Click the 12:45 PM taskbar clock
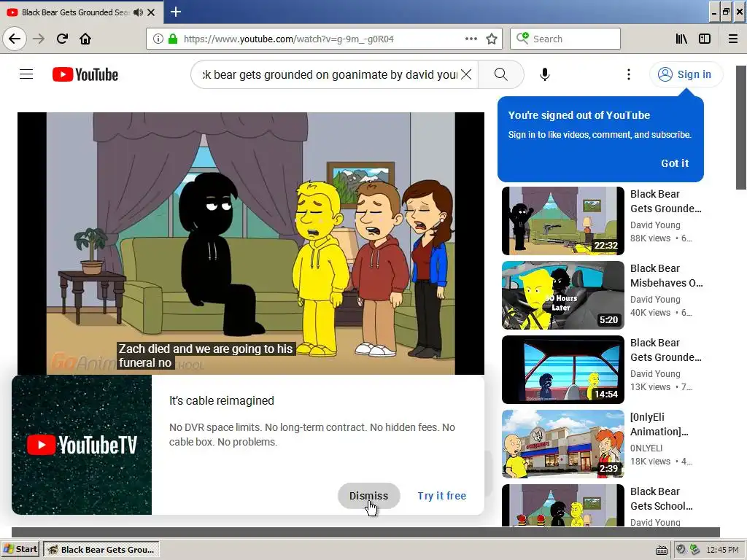The width and height of the screenshot is (747, 560). [x=722, y=550]
